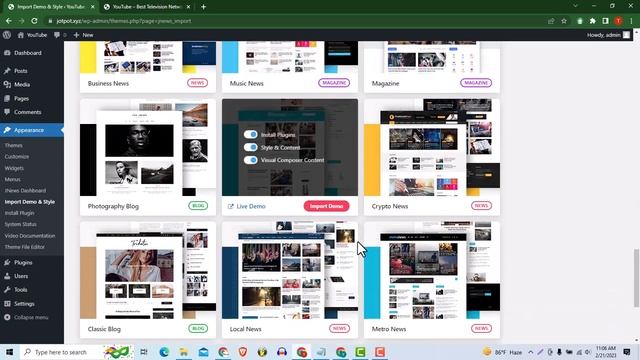
Task: Go to Widgets submenu
Action: [14, 168]
